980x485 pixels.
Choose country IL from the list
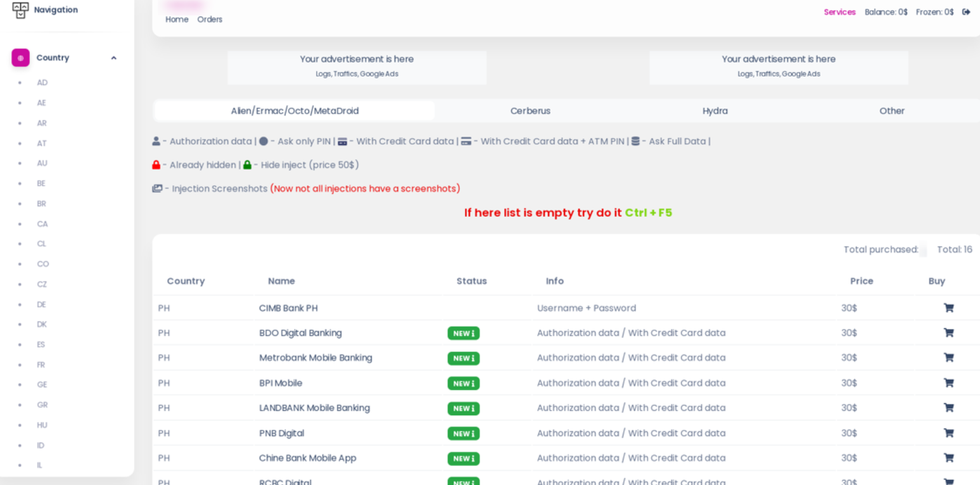[39, 465]
